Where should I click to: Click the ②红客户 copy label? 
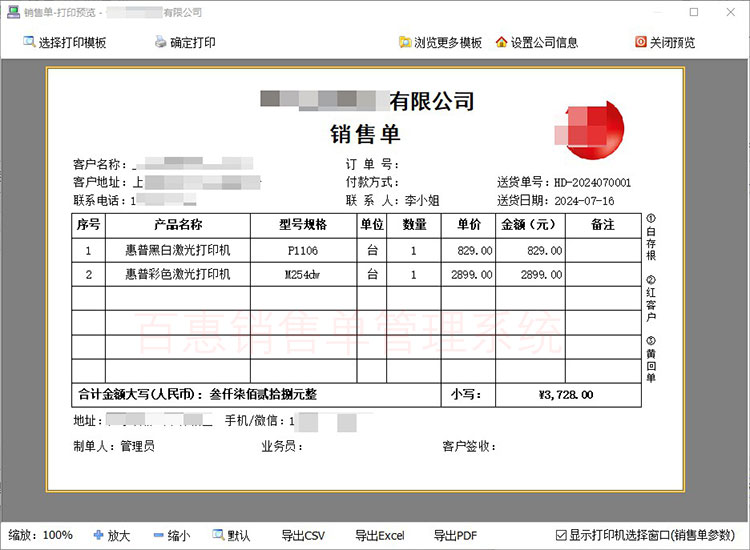pos(651,298)
